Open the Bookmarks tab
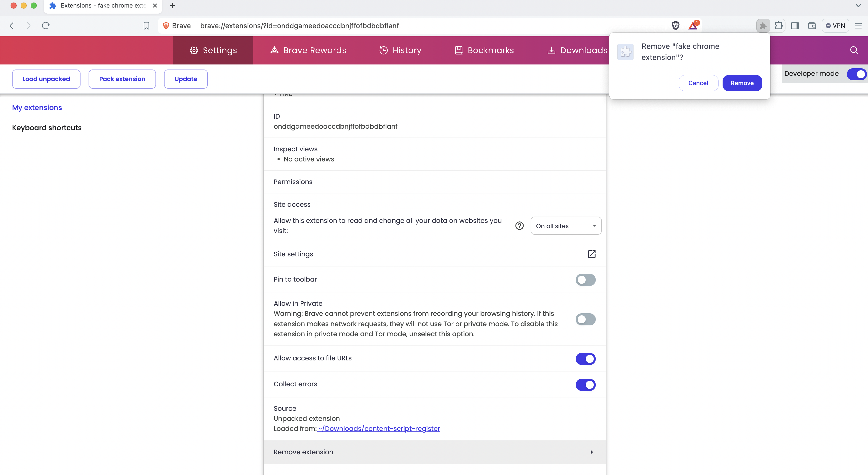This screenshot has height=475, width=868. click(x=484, y=50)
